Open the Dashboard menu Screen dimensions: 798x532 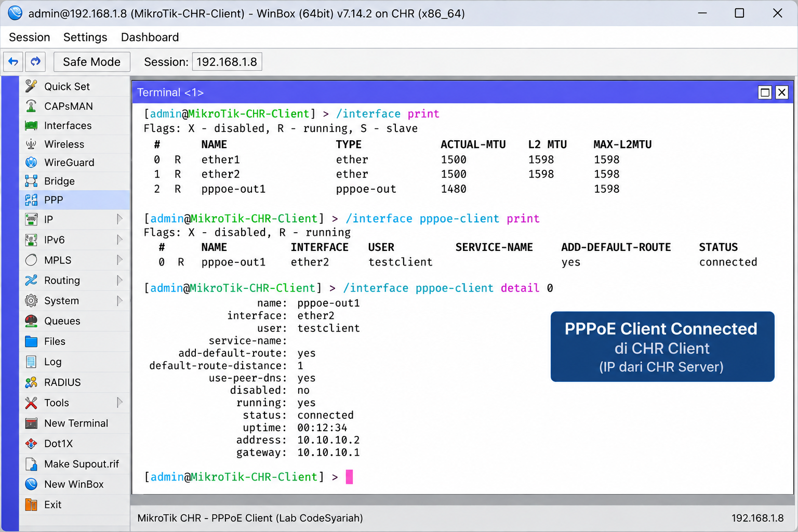(150, 37)
